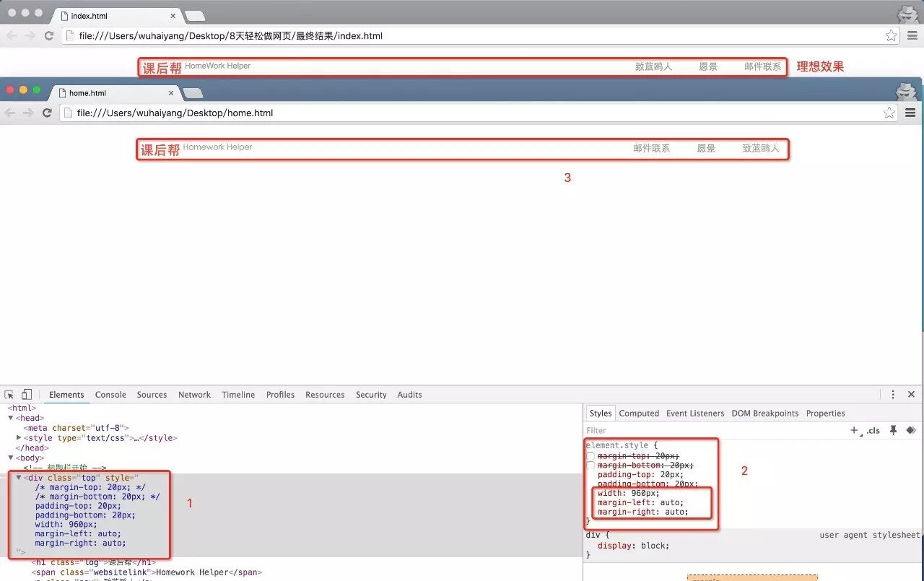Collapse the <body> node in Elements tree

[x=11, y=458]
